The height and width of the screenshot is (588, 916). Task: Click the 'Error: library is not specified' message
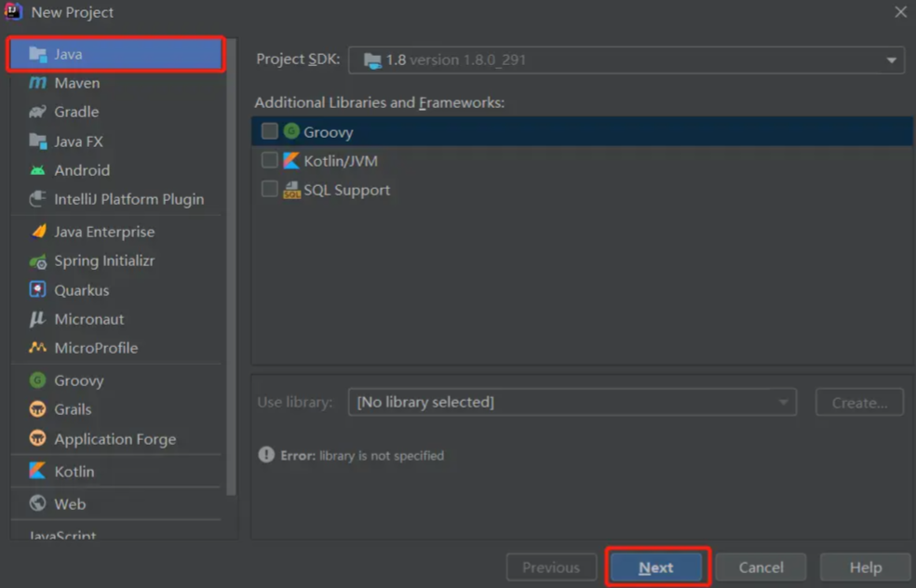click(362, 456)
